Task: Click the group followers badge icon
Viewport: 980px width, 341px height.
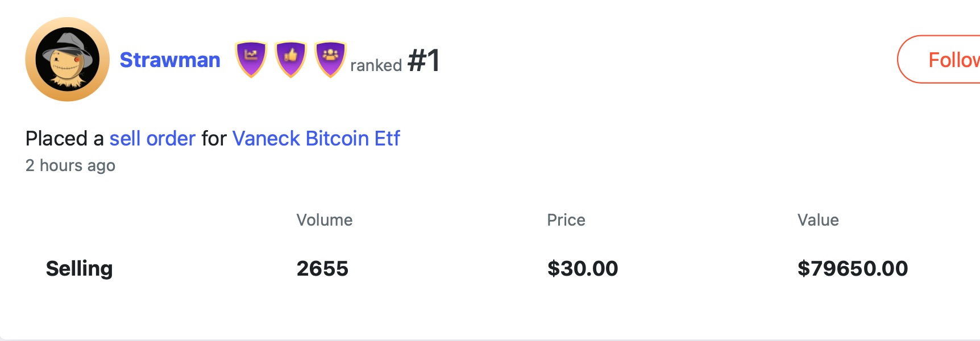Action: tap(330, 58)
